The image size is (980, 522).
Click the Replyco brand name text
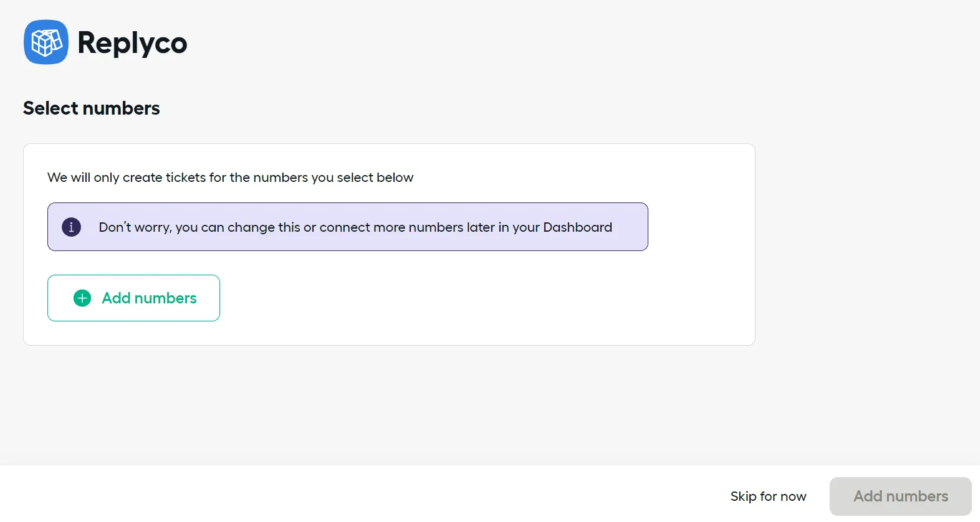[x=132, y=44]
